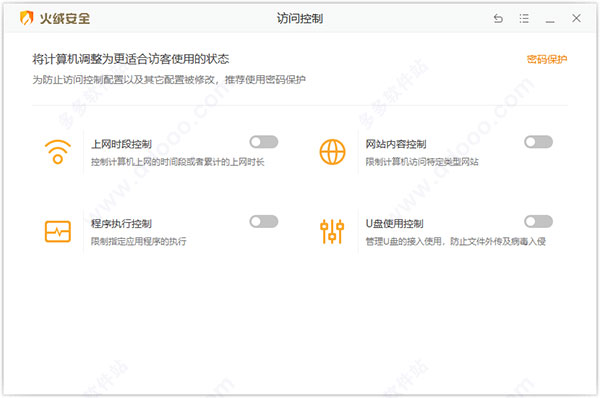Screen dimensions: 600x398
Task: Click the Wi-Fi icon for 上网时段控制
Action: click(x=58, y=152)
